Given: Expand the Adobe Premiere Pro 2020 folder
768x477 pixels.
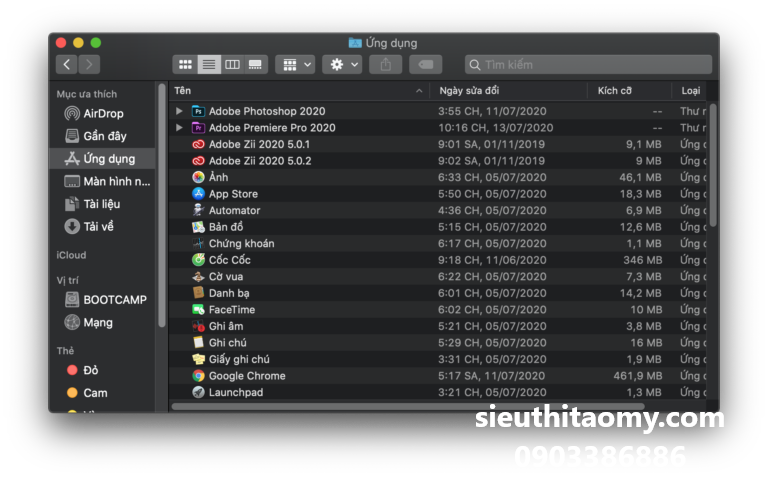Looking at the screenshot, I should [x=179, y=128].
